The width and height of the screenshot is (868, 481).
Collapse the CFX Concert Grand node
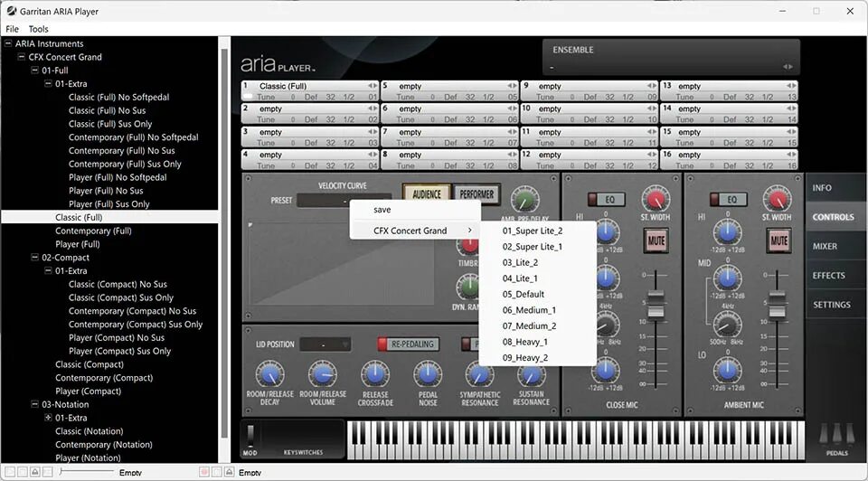pos(21,56)
